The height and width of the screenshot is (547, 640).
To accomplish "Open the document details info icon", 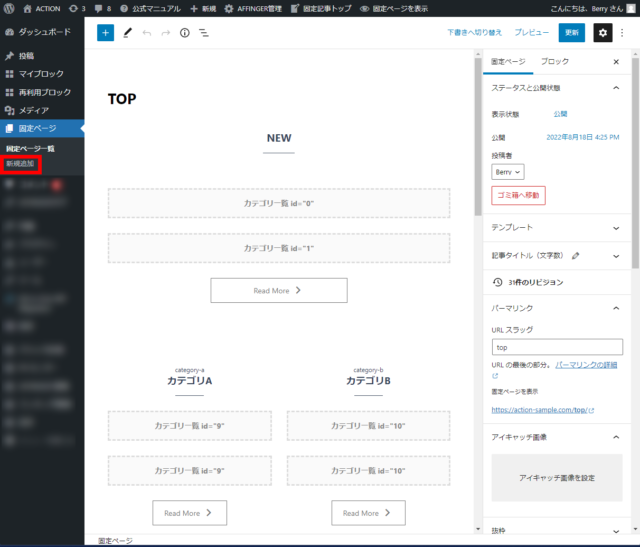I will (x=185, y=33).
